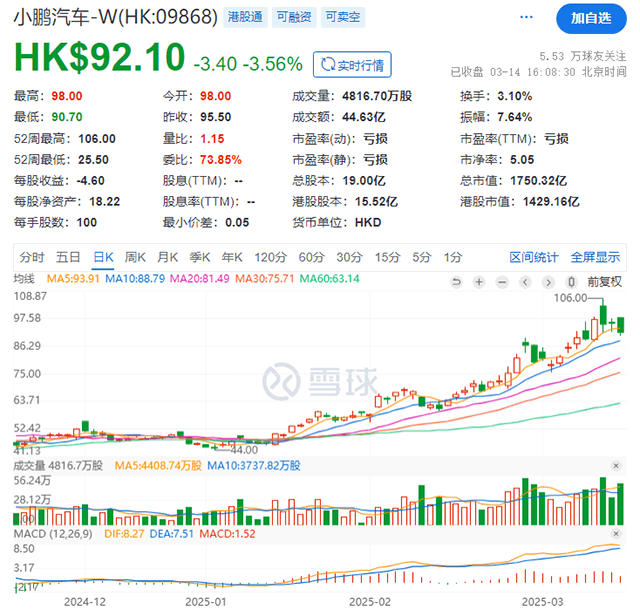Screen dimensions: 640x610
Task: Switch to the 1分 chart tab
Action: tap(453, 258)
